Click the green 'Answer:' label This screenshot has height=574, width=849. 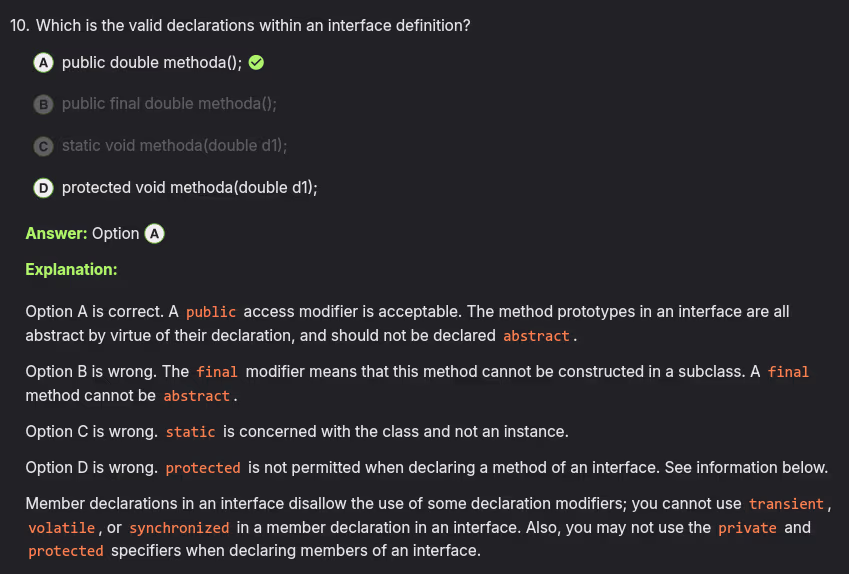coord(56,234)
